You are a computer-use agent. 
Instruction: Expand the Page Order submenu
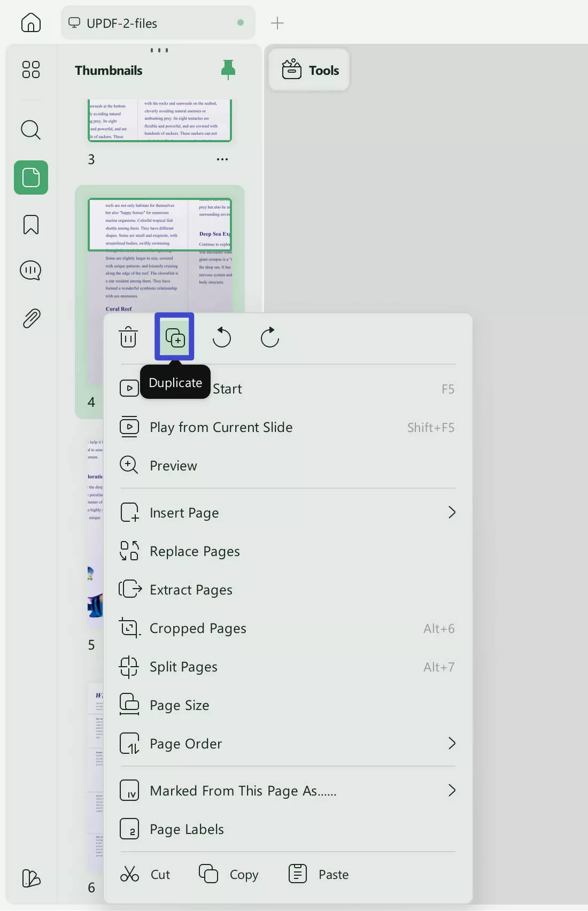pyautogui.click(x=451, y=744)
